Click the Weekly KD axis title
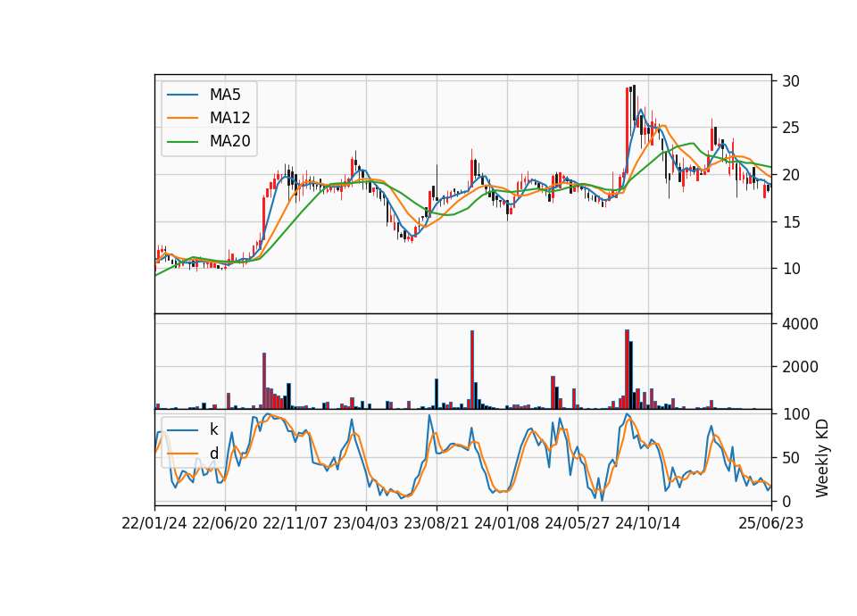The width and height of the screenshot is (857, 616). (x=822, y=459)
